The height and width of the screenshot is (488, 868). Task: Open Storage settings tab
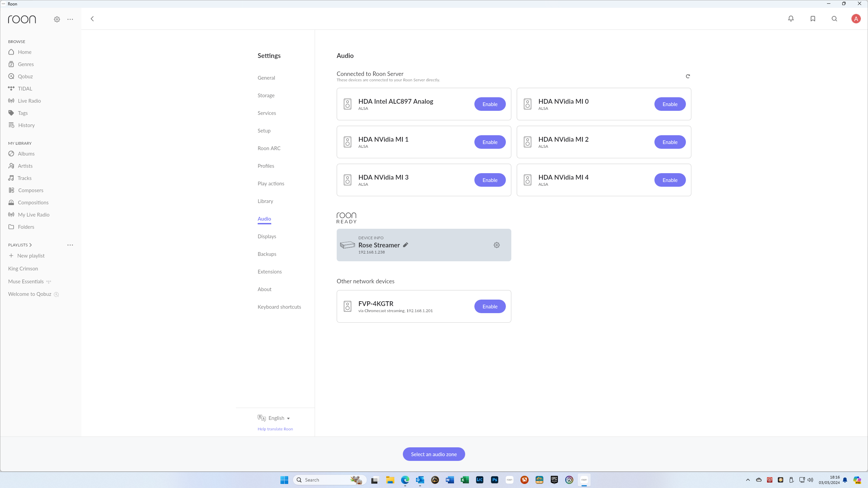click(266, 95)
